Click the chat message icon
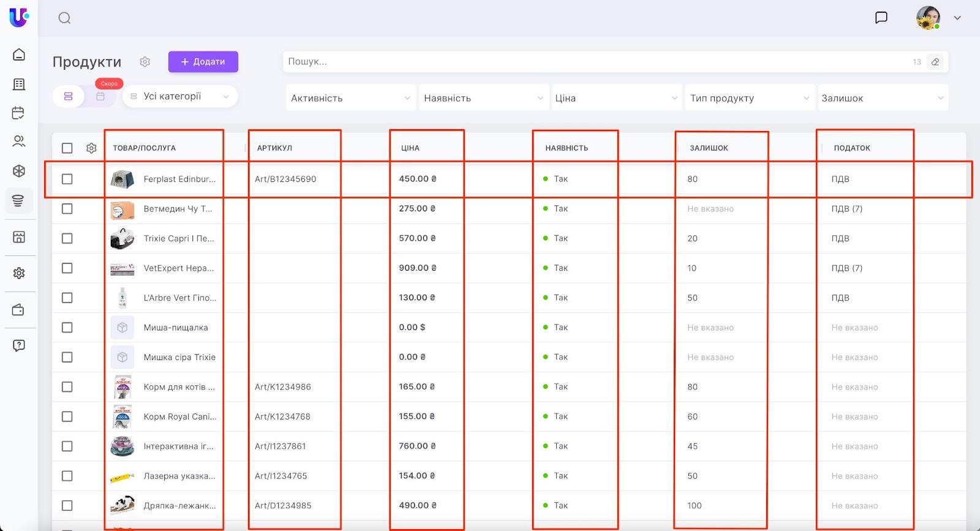The width and height of the screenshot is (980, 531). pyautogui.click(x=881, y=18)
